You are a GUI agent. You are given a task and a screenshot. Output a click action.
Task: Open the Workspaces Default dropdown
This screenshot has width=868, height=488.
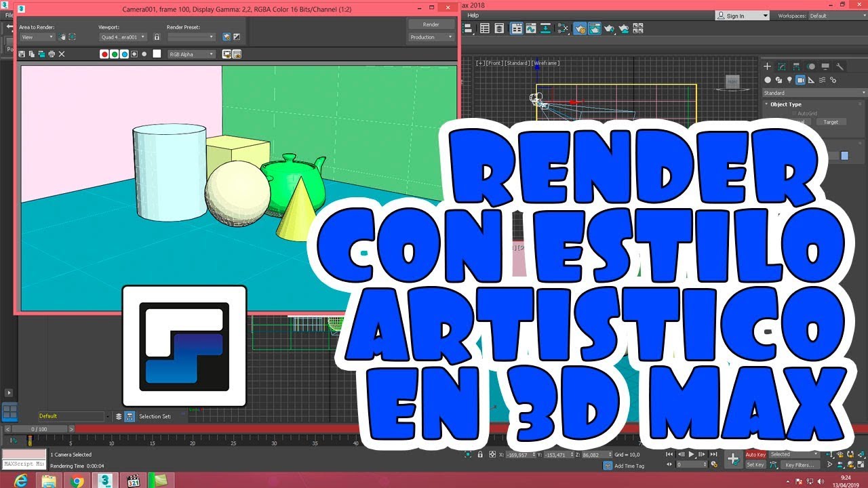(837, 16)
